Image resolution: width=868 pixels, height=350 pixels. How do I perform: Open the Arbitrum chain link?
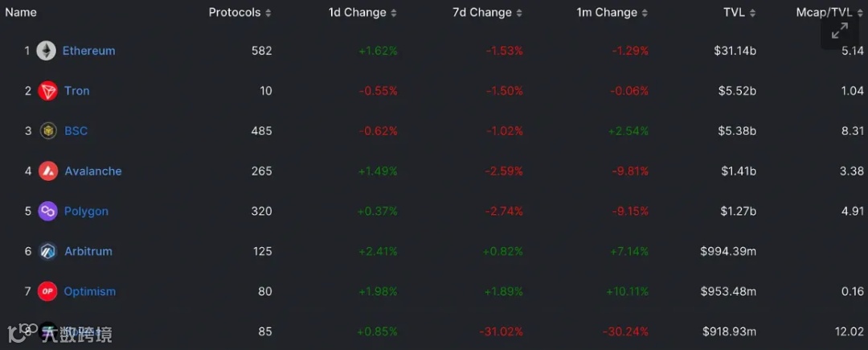(x=88, y=251)
